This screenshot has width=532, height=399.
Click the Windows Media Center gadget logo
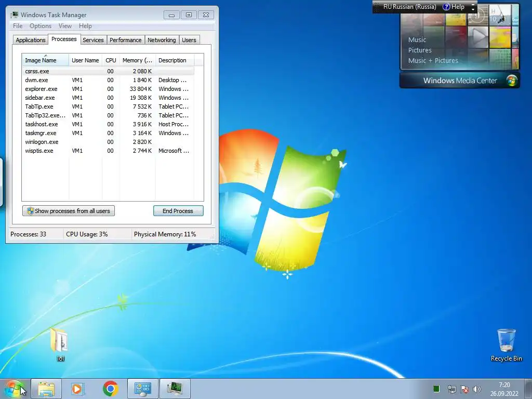click(x=512, y=81)
